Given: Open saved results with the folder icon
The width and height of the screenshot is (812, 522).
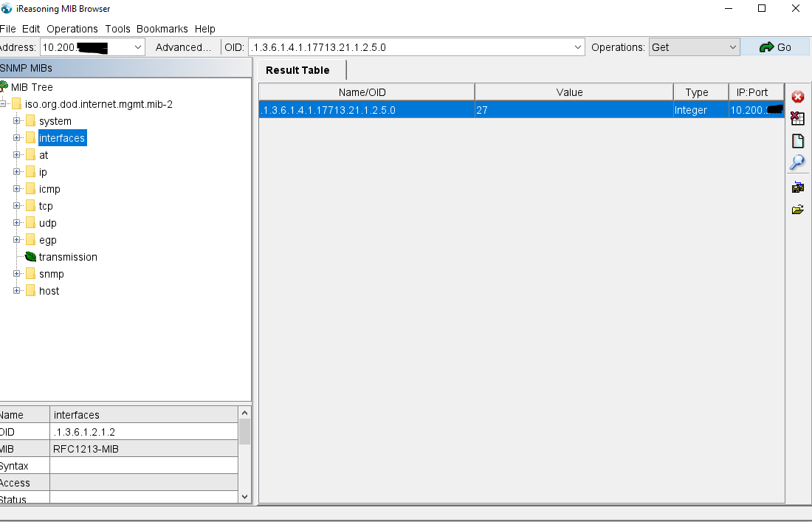Looking at the screenshot, I should (797, 209).
